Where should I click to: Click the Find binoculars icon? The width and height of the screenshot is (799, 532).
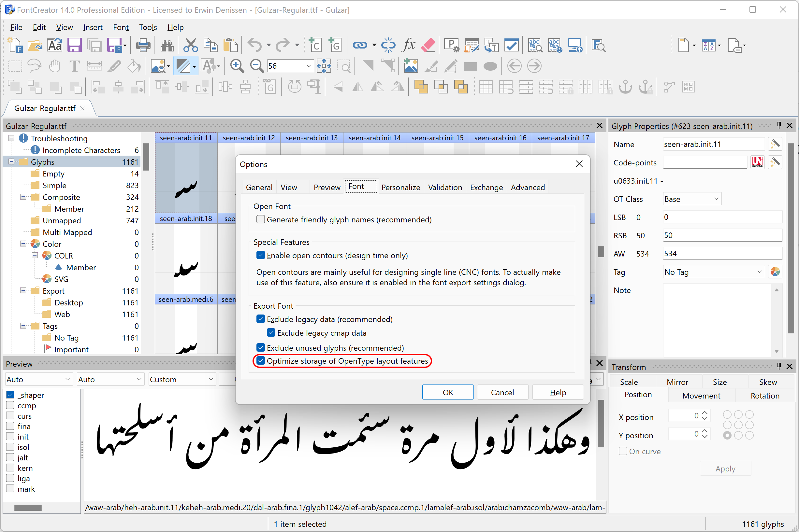[167, 45]
